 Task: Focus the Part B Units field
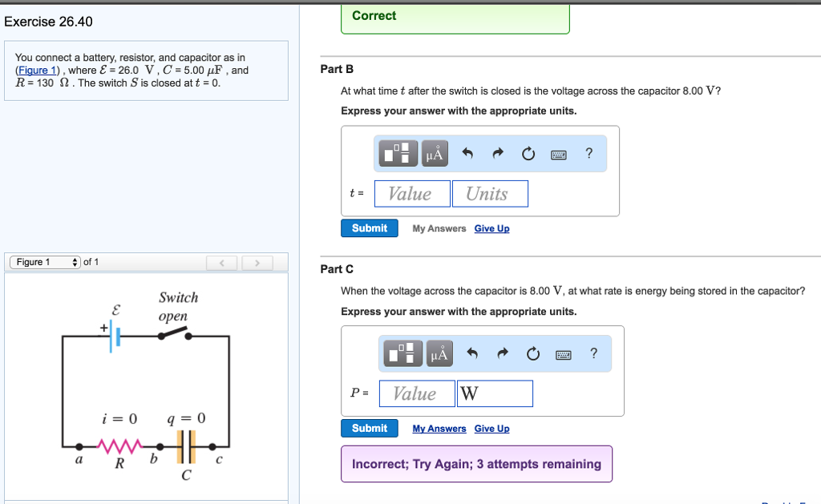pyautogui.click(x=490, y=194)
